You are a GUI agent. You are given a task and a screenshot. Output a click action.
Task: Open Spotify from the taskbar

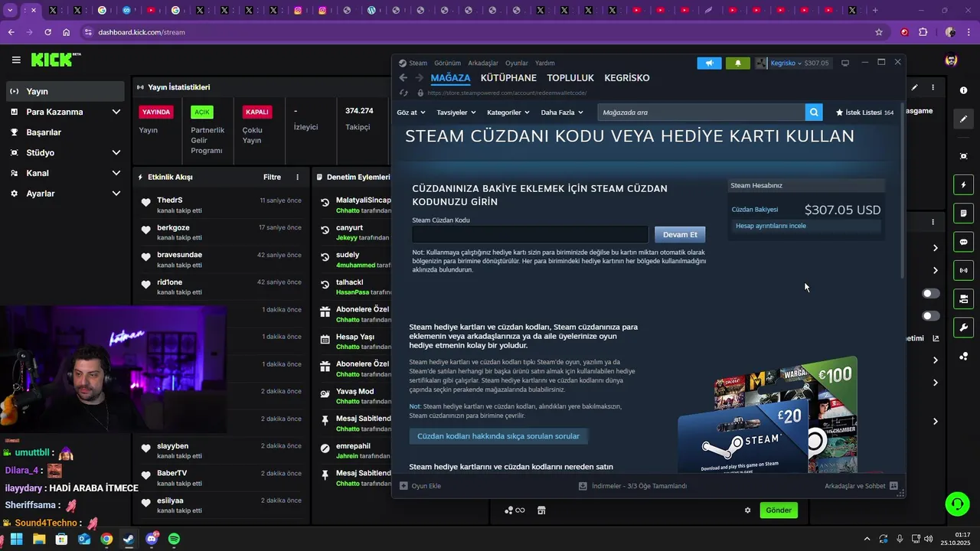(x=174, y=539)
